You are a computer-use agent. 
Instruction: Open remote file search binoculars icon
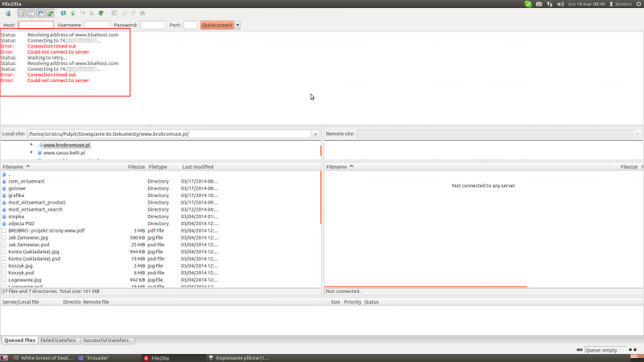(142, 14)
